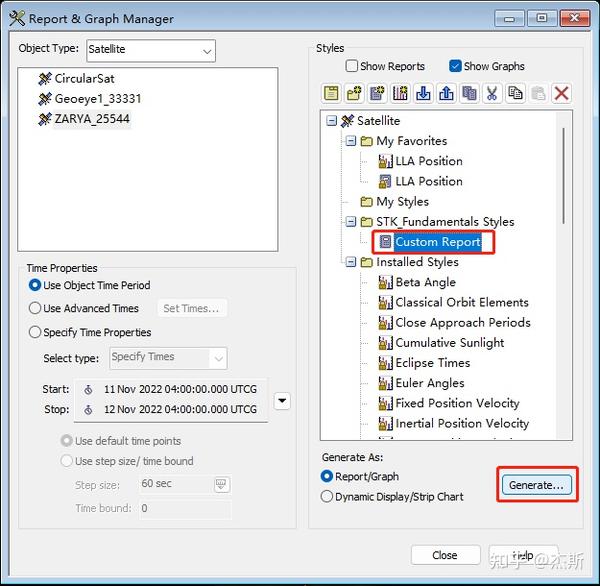Open the style Properties toolbar icon
600x586 pixels.
point(331,93)
